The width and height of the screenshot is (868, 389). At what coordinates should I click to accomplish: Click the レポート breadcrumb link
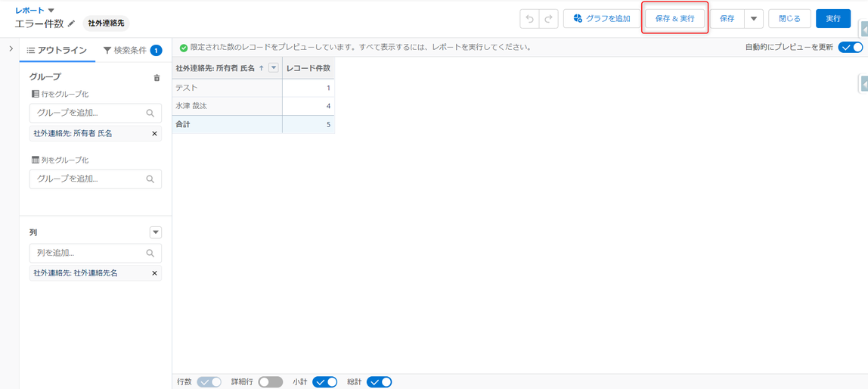[x=30, y=10]
